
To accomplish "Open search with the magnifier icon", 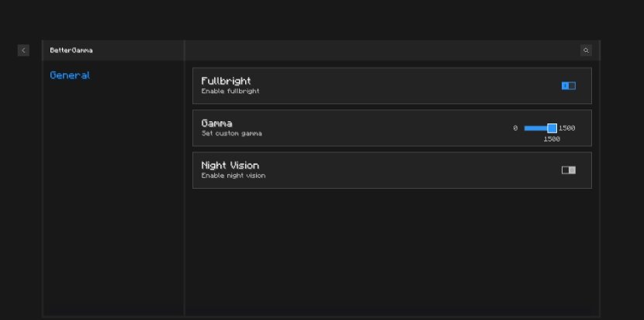I will 586,50.
